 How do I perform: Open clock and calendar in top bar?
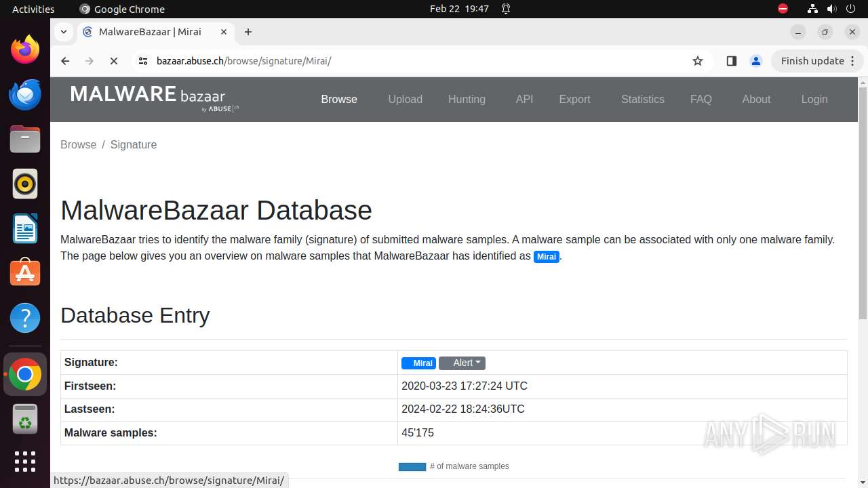pyautogui.click(x=459, y=9)
